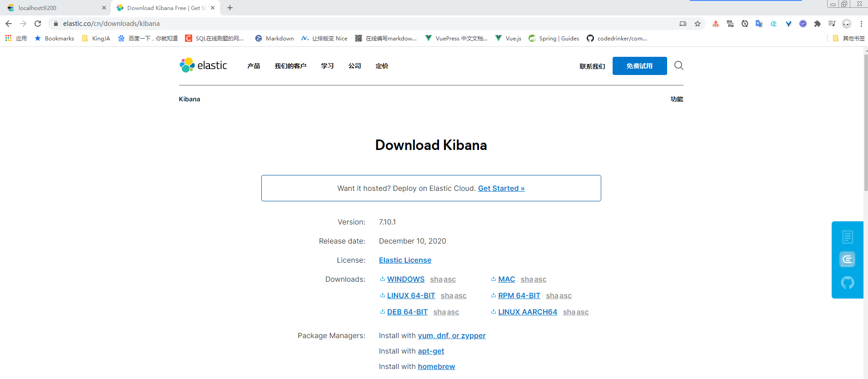868x379 pixels.
Task: Open the asc link for DEB 64-BIT
Action: (453, 312)
